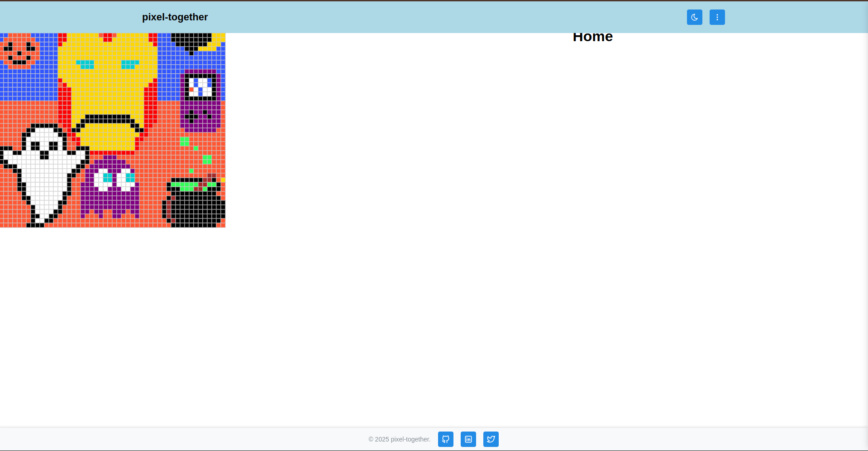Open the three-dot options menu
This screenshot has height=451, width=868.
[x=717, y=17]
